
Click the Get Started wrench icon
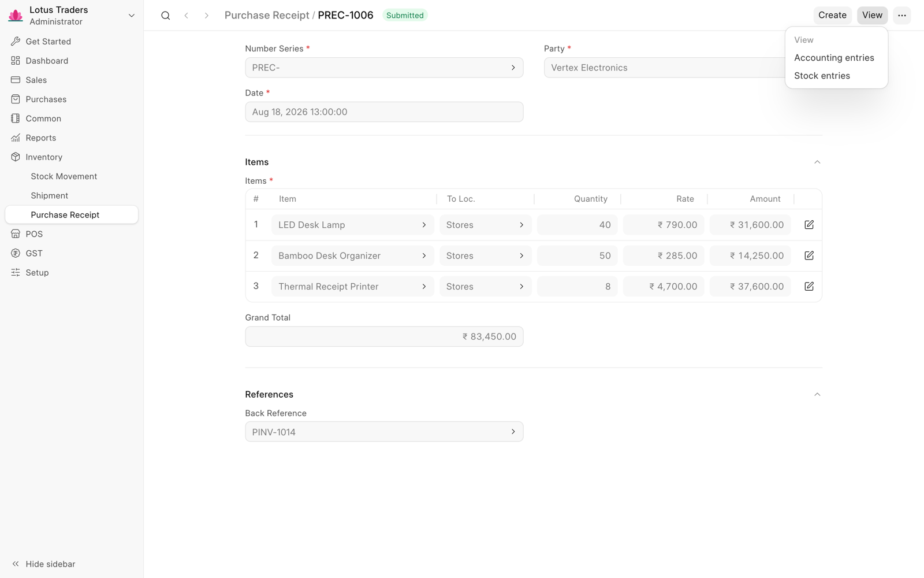[16, 42]
